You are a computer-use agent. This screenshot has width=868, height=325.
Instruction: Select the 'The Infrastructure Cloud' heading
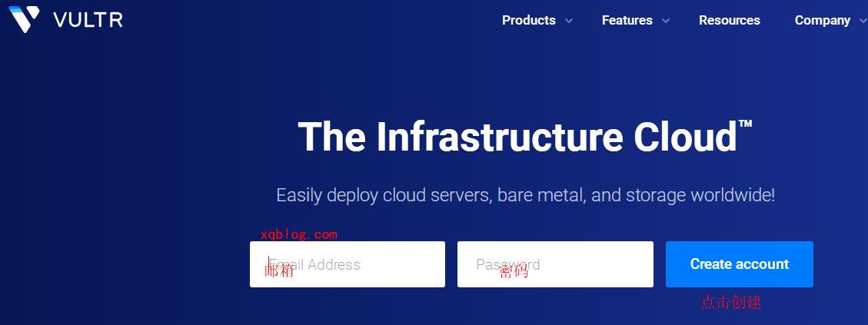click(525, 136)
